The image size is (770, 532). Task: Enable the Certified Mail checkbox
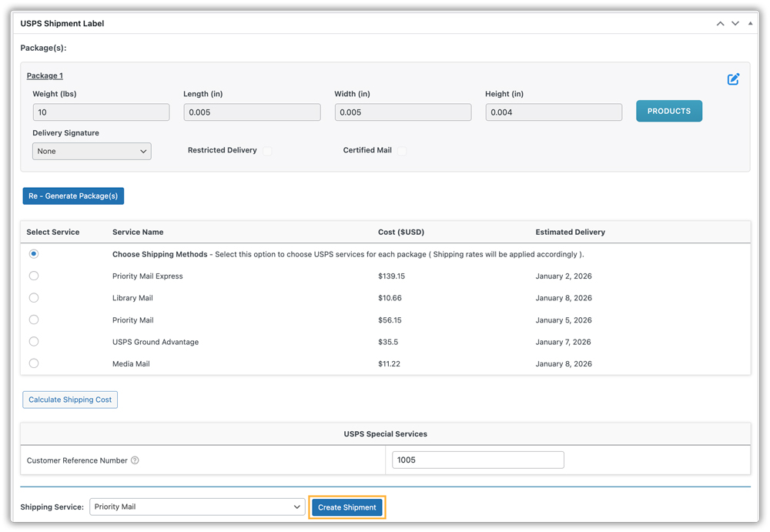400,150
